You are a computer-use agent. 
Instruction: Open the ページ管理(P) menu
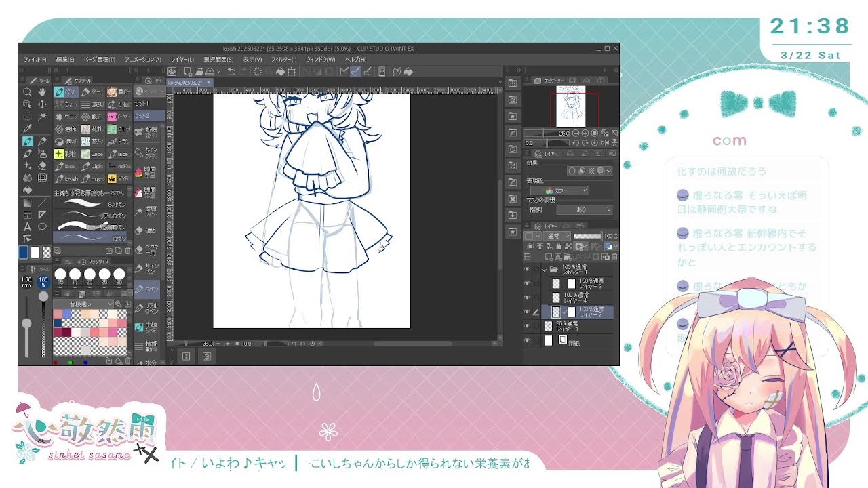pyautogui.click(x=99, y=60)
